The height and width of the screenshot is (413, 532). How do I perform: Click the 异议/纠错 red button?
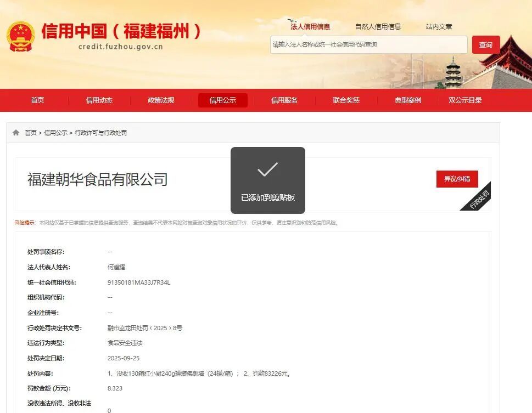[457, 179]
